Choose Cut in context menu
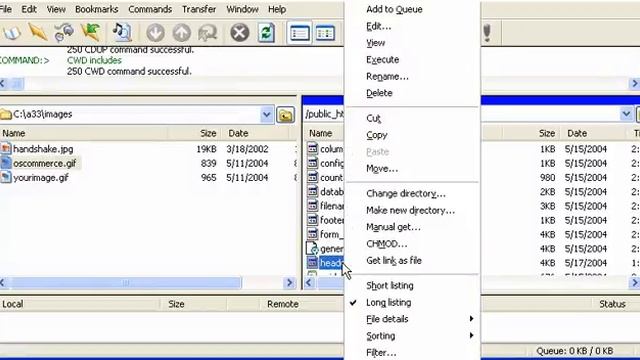640x360 pixels. tap(373, 118)
